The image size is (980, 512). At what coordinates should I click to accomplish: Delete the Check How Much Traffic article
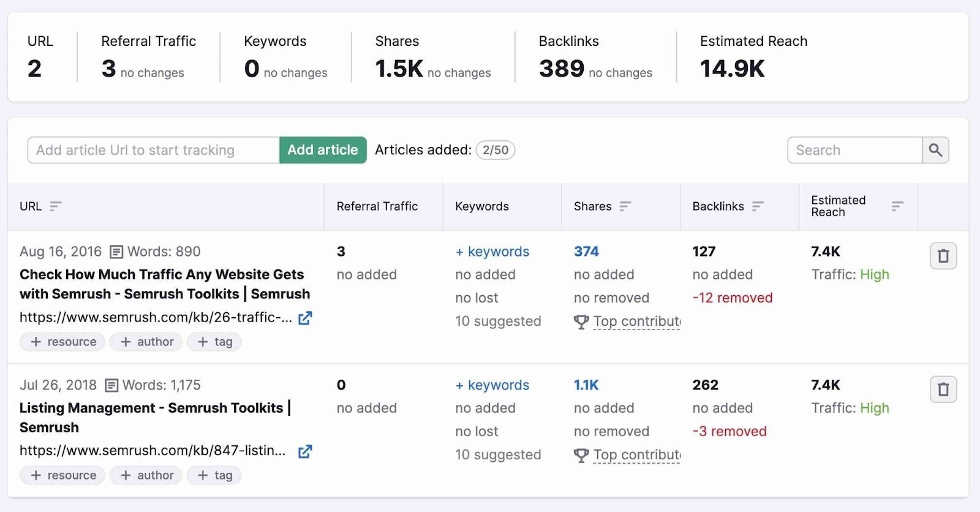click(x=943, y=256)
